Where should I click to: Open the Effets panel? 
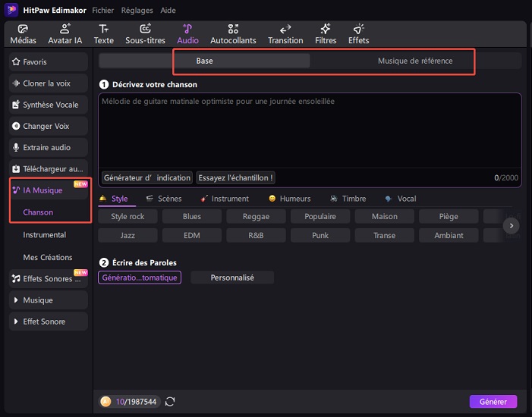point(358,33)
